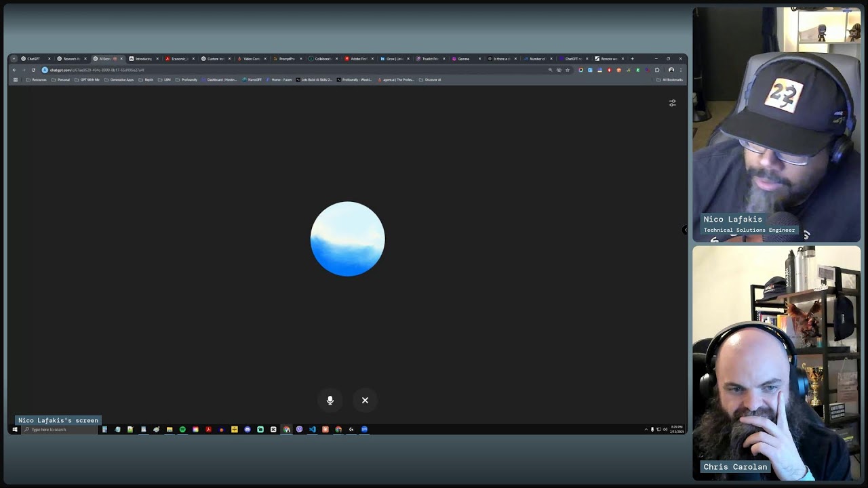Open Spotify from the taskbar
The width and height of the screenshot is (868, 488).
click(182, 430)
